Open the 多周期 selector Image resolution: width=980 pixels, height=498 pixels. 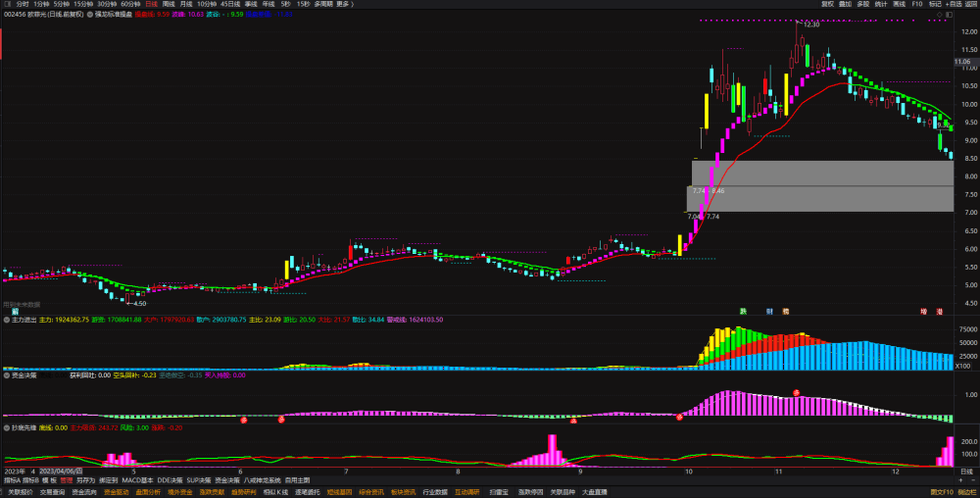323,4
